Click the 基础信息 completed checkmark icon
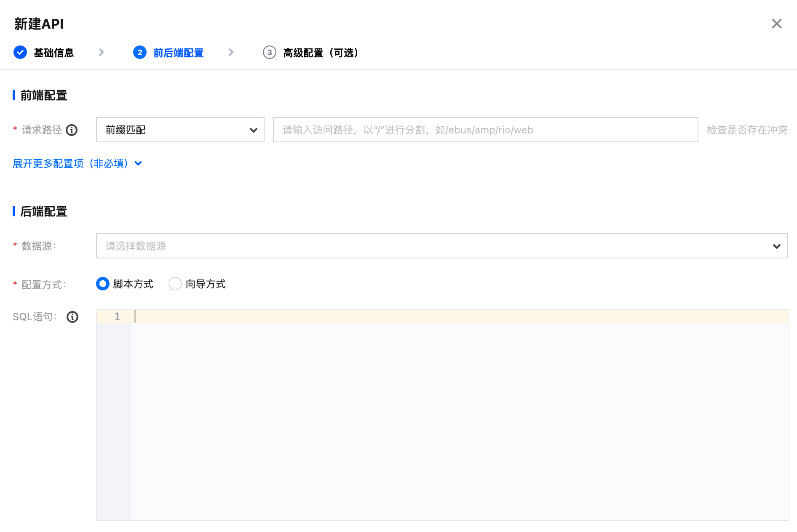This screenshot has height=532, width=797. (20, 53)
